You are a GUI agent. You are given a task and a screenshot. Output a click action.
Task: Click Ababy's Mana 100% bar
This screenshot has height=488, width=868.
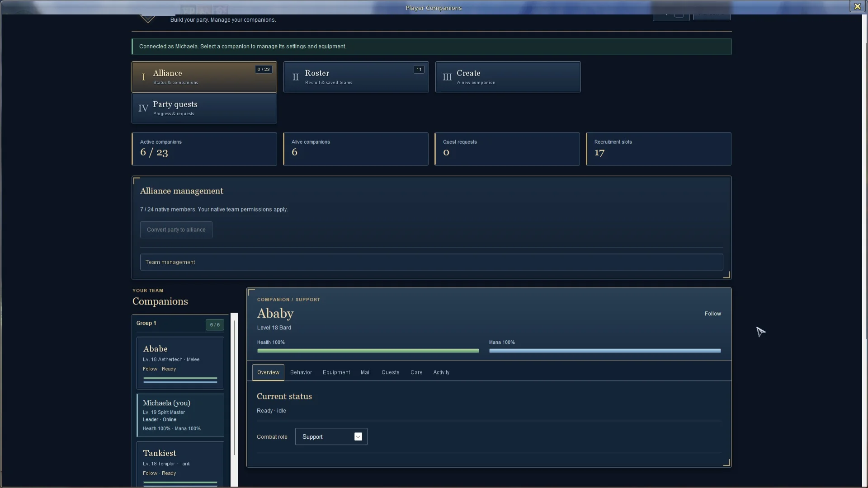tap(605, 351)
